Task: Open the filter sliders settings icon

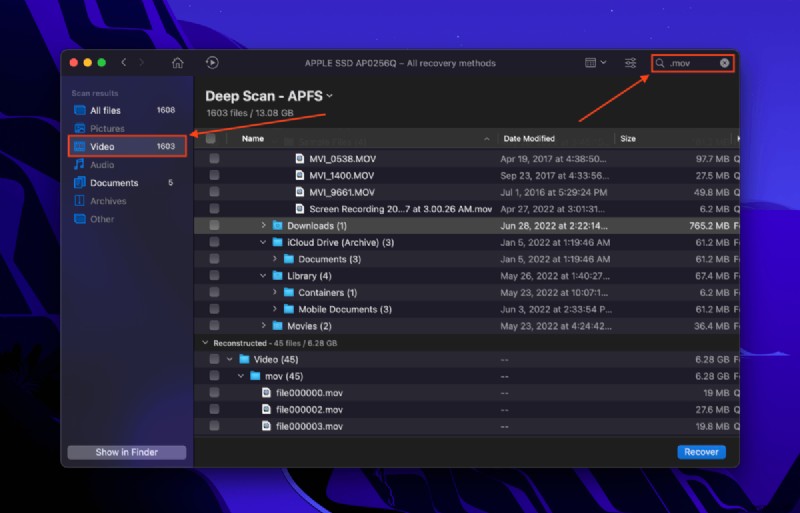Action: point(630,63)
